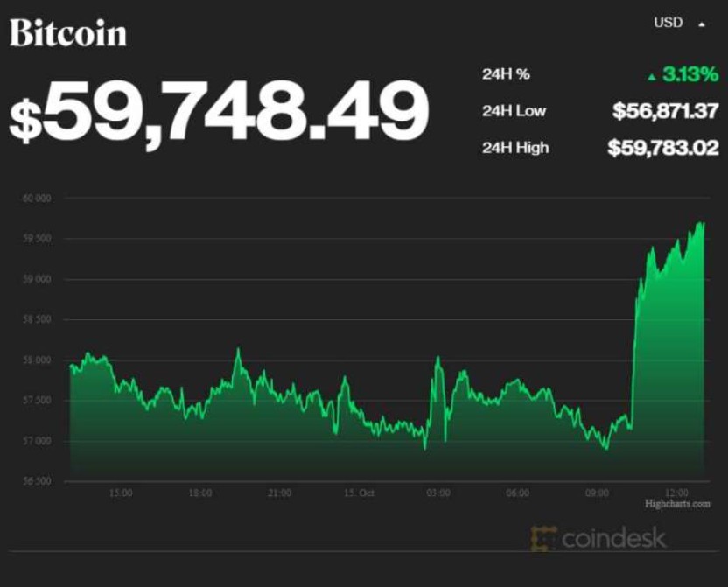Select the 24H High value $59,783.02
Image resolution: width=728 pixels, height=587 pixels.
point(662,148)
